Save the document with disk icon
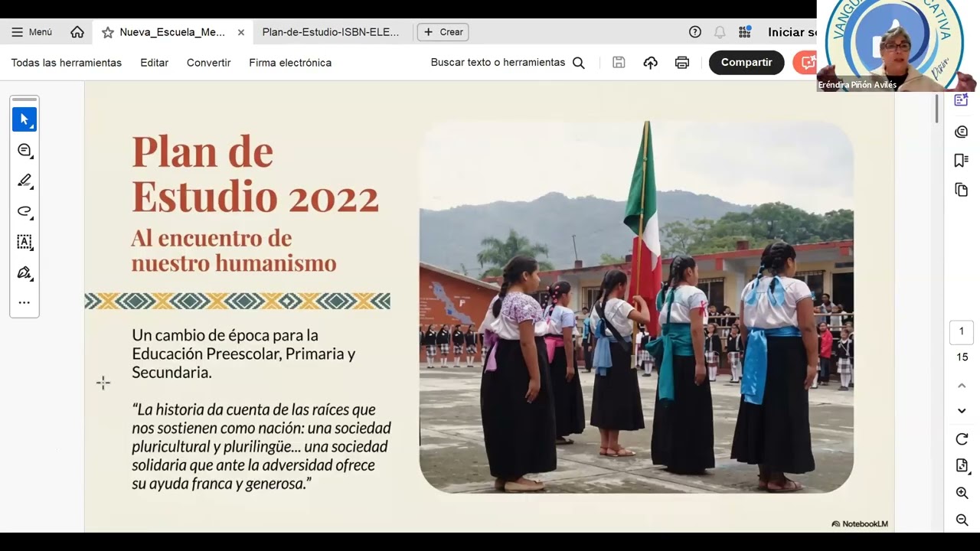980x551 pixels. (619, 63)
